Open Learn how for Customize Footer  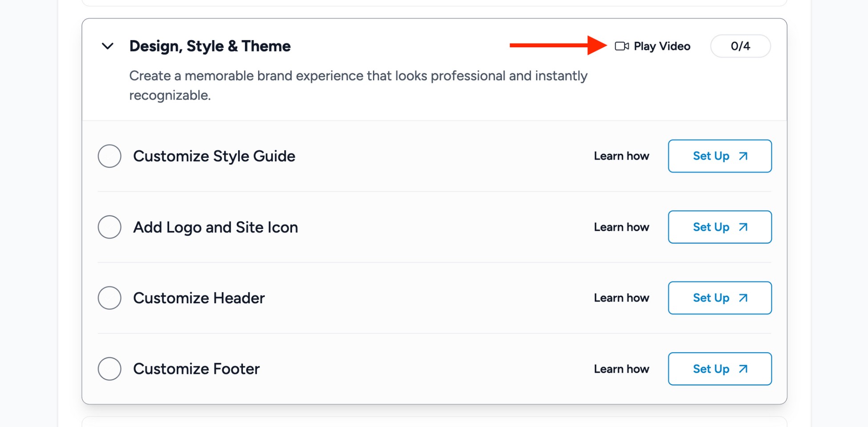coord(621,369)
